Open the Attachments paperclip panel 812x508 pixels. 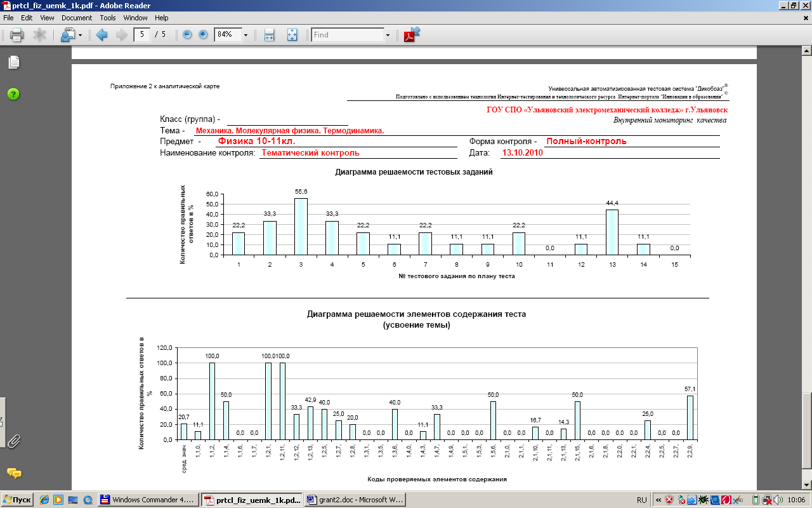13,441
